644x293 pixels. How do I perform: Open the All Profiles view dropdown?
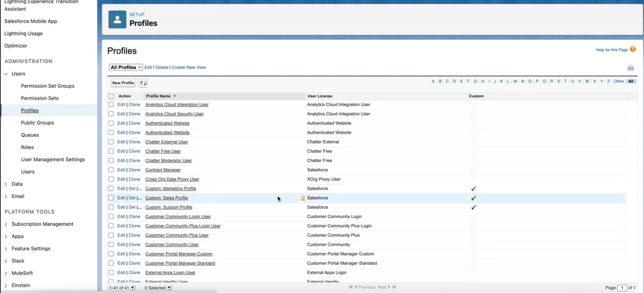pyautogui.click(x=126, y=67)
